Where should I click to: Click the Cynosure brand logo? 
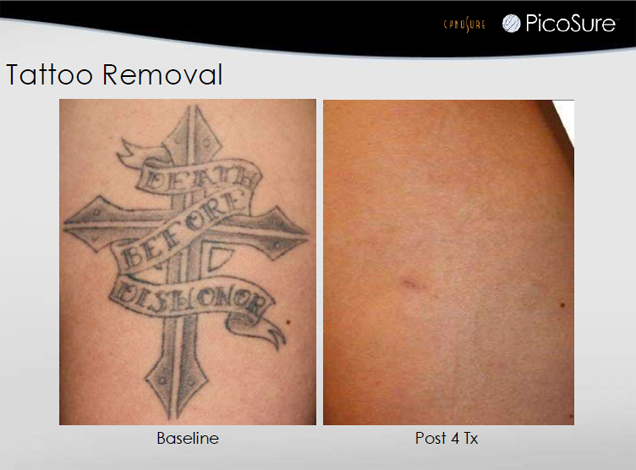464,25
